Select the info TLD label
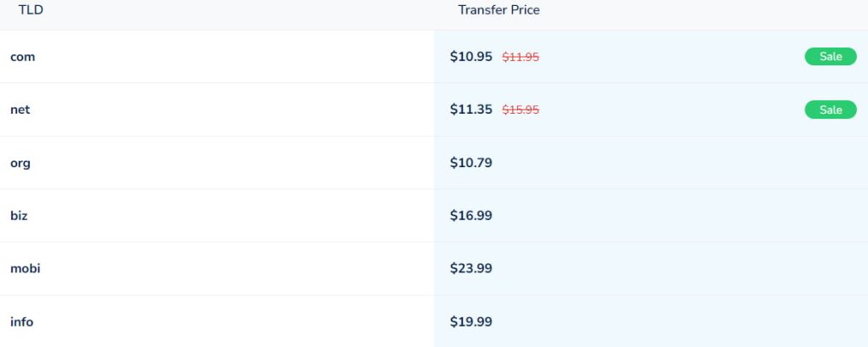This screenshot has height=347, width=868. click(x=22, y=322)
